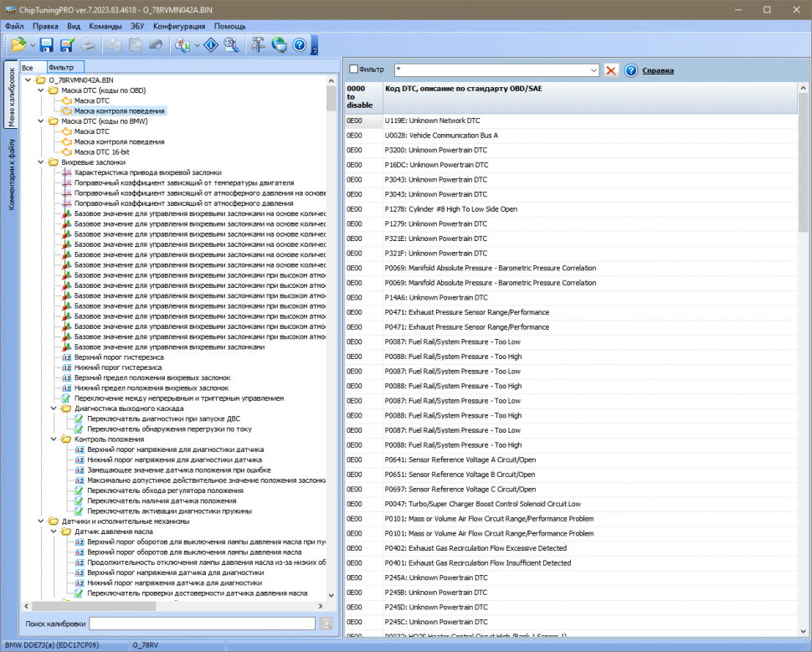Click the Поиск калибровки search field

202,624
